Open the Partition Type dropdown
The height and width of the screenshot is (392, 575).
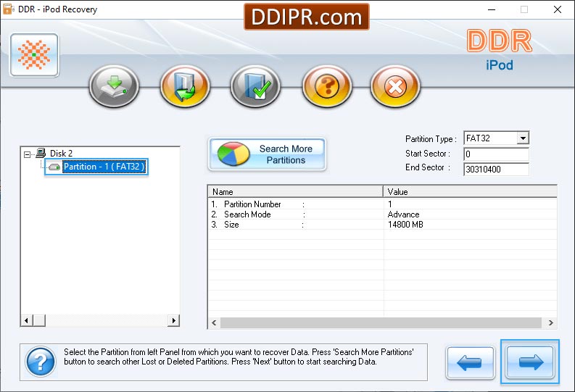[524, 138]
